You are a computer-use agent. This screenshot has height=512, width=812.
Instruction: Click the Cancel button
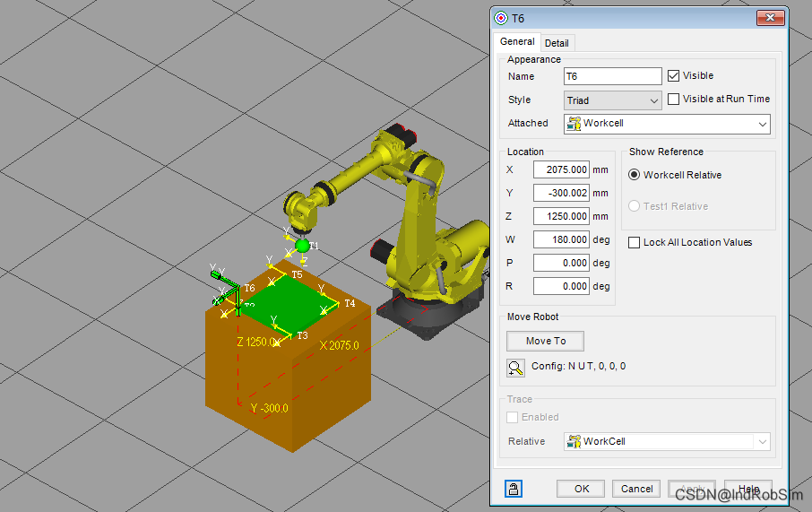636,489
